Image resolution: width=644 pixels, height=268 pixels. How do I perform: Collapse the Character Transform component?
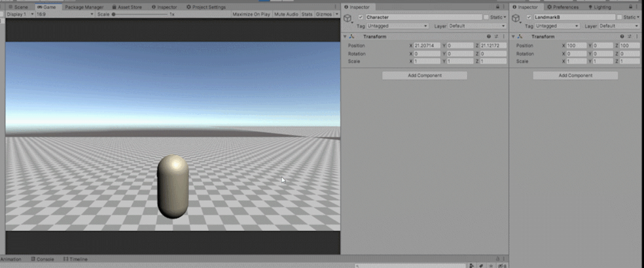click(345, 37)
